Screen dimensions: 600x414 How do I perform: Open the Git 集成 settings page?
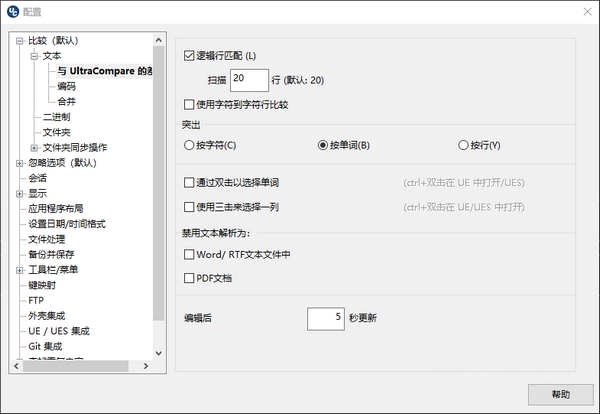45,346
